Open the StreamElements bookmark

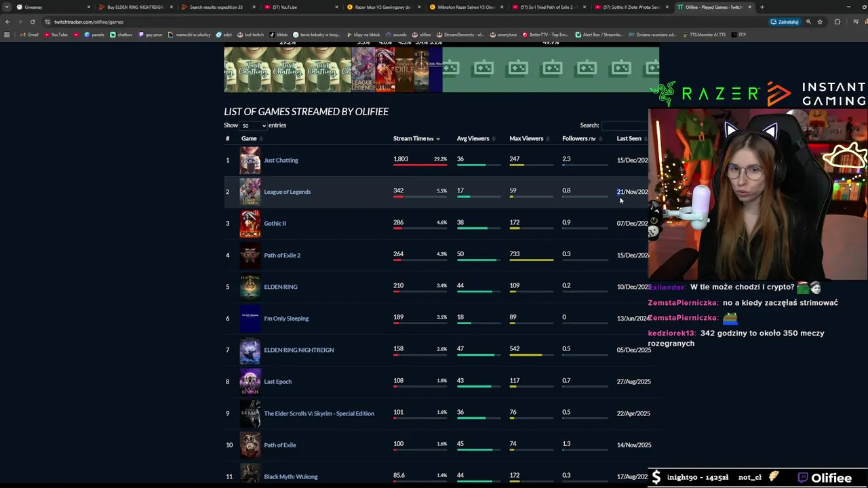(x=460, y=35)
